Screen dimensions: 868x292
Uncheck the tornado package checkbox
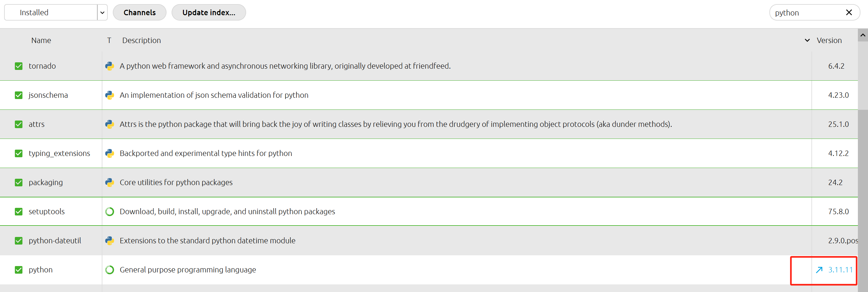(x=19, y=66)
